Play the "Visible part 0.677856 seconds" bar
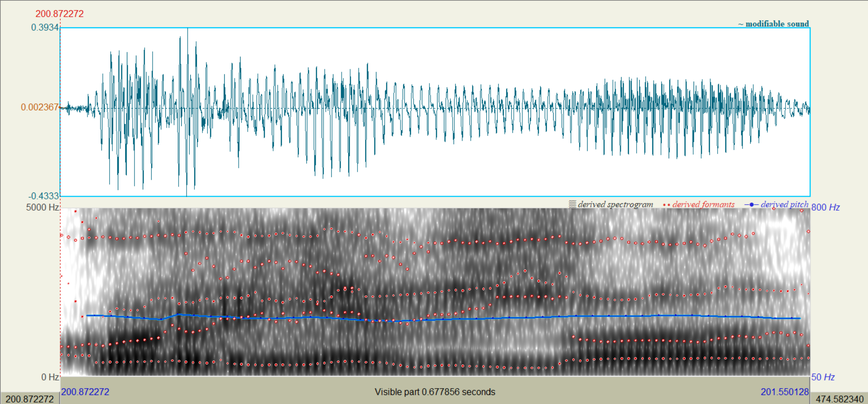Screen dimensions: 868x404 pyautogui.click(x=435, y=392)
